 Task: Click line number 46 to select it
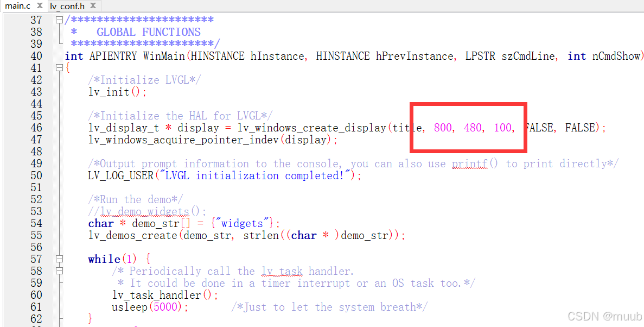(36, 128)
